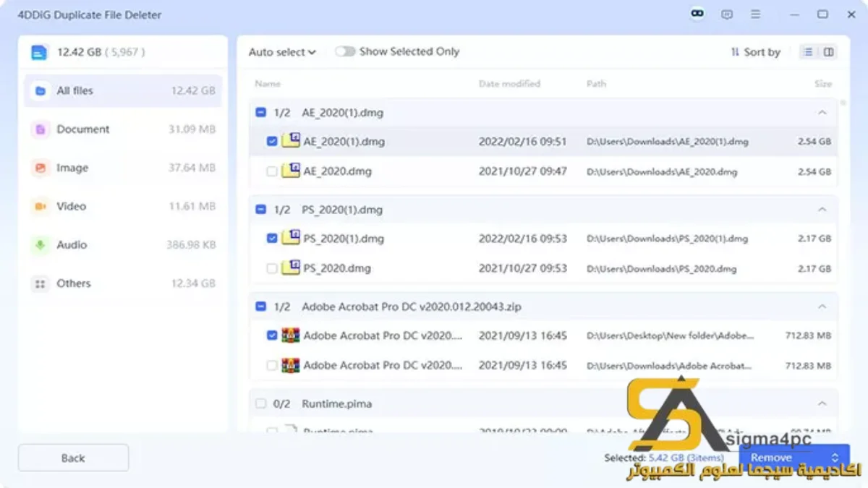Image resolution: width=868 pixels, height=488 pixels.
Task: Check the Runtime.pima group checkbox
Action: 260,403
